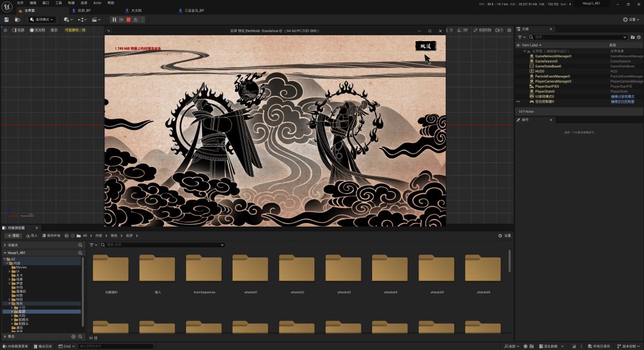Viewport: 644px width, 350px height.
Task: Open viewport hamburger options menu
Action: click(5, 30)
